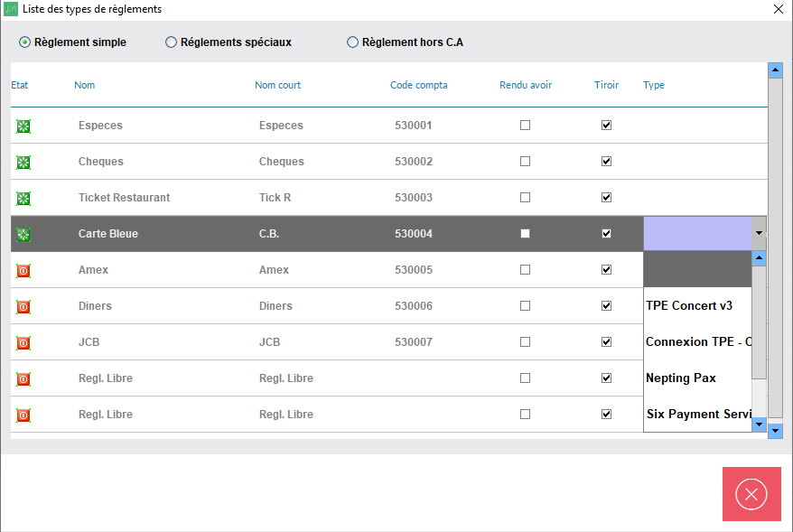Select the blank entry in the type list
The height and width of the screenshot is (532, 793).
pyautogui.click(x=697, y=269)
